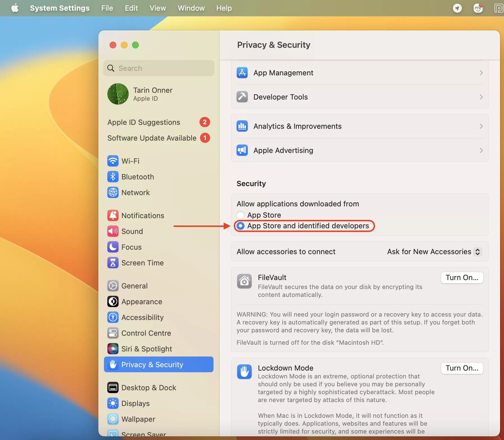Click the Accessibility icon in sidebar
The height and width of the screenshot is (440, 504).
[x=113, y=317]
